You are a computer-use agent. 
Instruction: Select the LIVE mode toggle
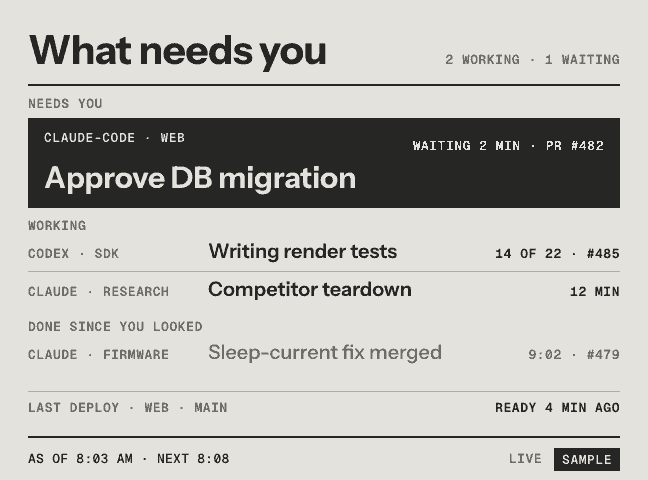pos(525,459)
